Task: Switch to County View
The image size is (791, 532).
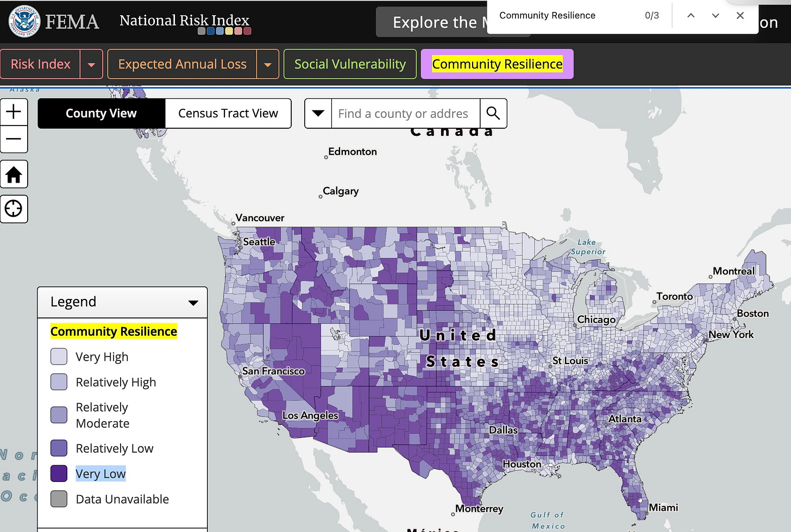Action: click(101, 113)
